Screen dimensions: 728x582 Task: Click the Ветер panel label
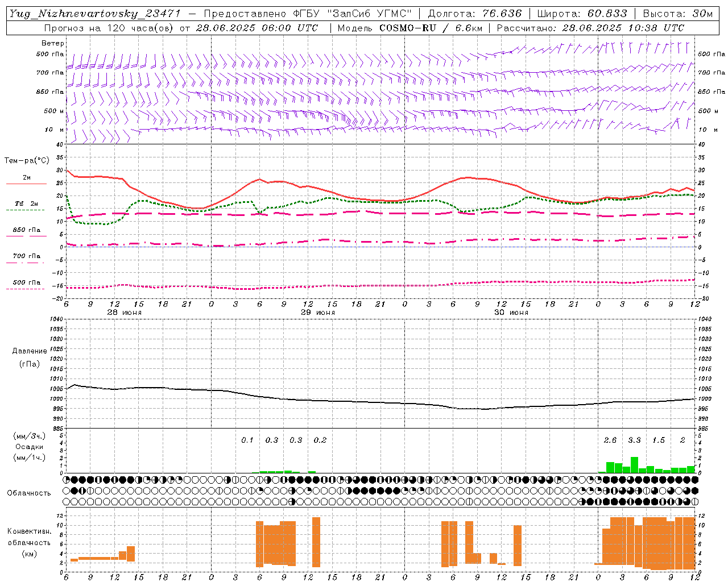coord(53,43)
